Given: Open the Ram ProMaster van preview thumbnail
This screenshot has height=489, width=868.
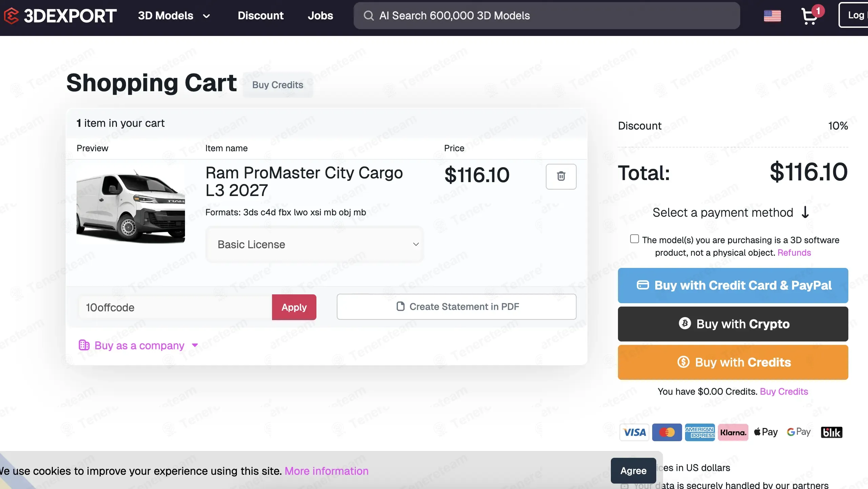Looking at the screenshot, I should 131,204.
